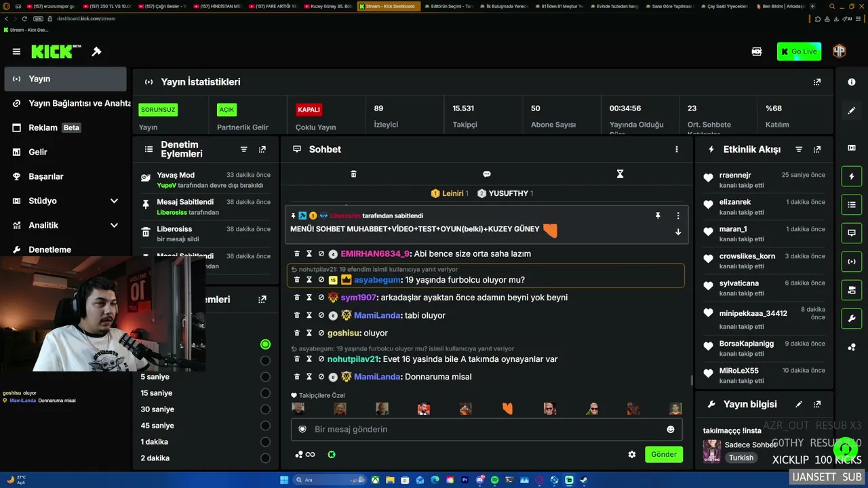This screenshot has width=868, height=488.
Task: Open the profile avatar menu
Action: point(839,52)
